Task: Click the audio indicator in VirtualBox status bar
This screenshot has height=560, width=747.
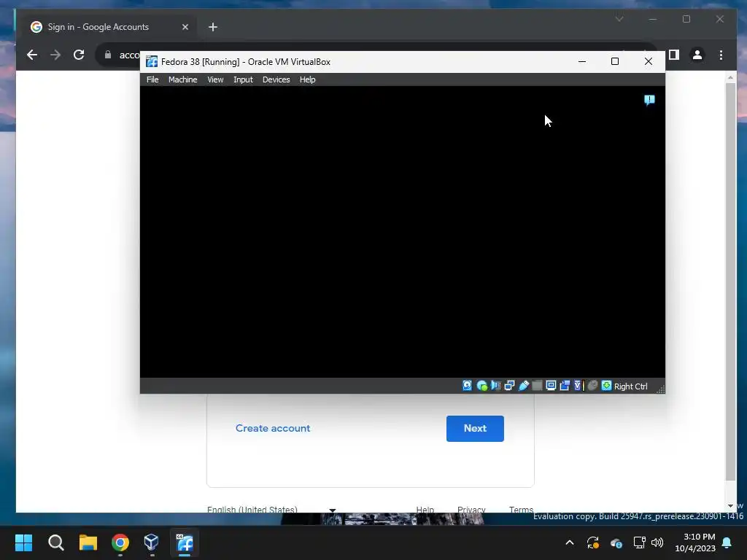Action: tap(495, 386)
